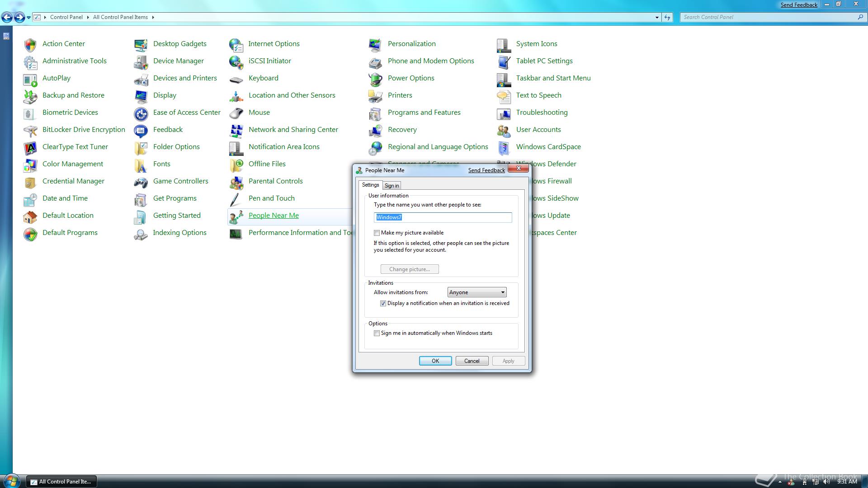This screenshot has width=868, height=488.
Task: Open the Allow invitations from dropdown
Action: [476, 292]
